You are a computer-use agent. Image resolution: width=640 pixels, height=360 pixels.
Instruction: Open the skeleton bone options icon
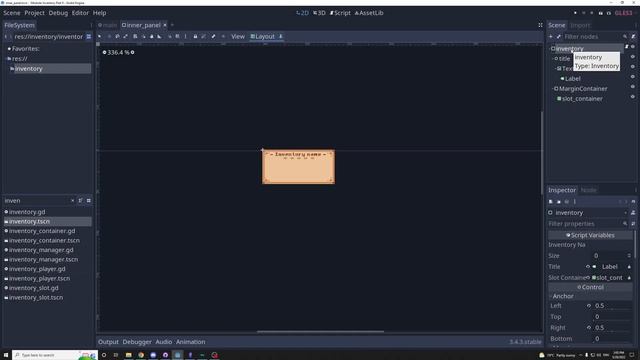(213, 36)
